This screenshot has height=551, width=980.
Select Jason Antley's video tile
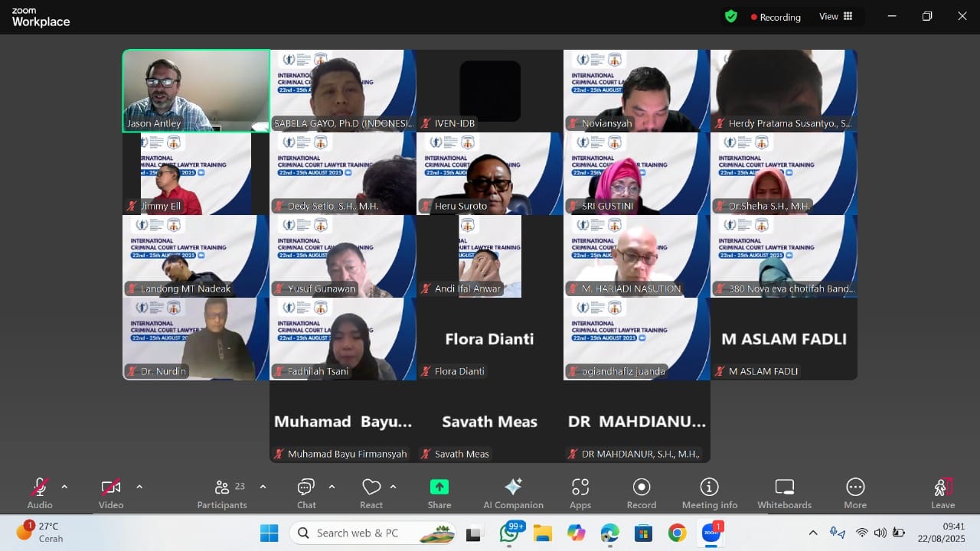pyautogui.click(x=196, y=90)
